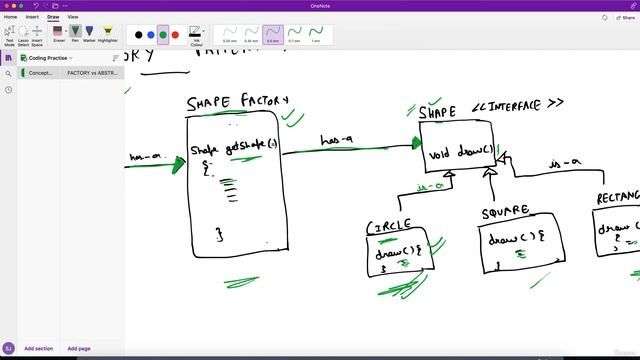The image size is (640, 360).
Task: Select the Pen tool
Action: tap(75, 34)
